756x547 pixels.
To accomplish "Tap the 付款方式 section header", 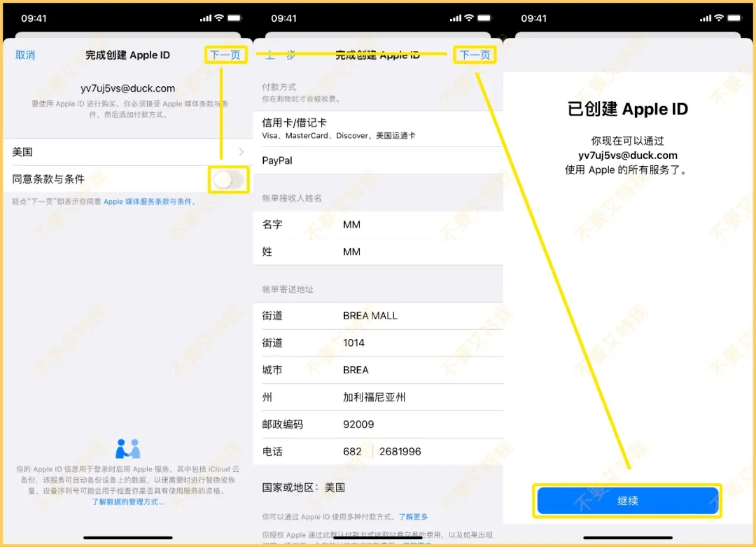I will (279, 88).
